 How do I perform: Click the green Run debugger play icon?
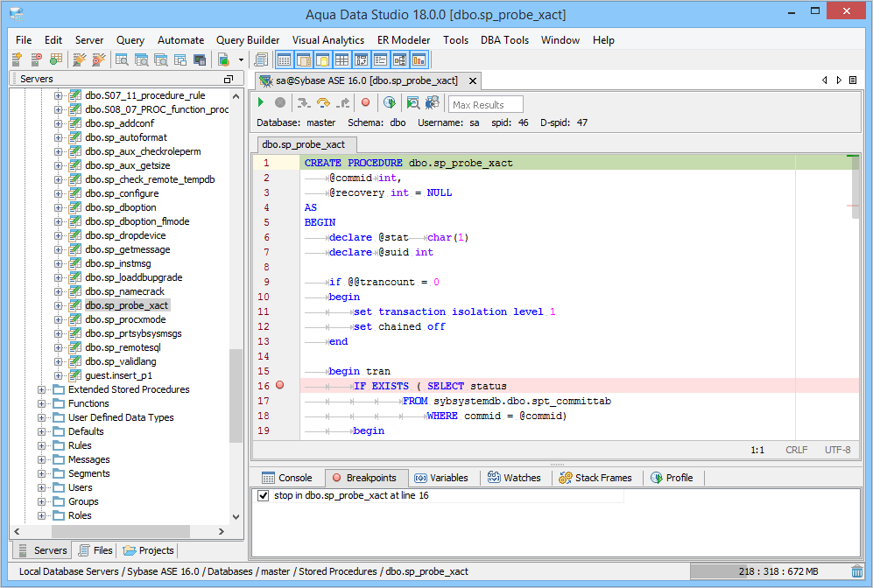click(x=261, y=103)
